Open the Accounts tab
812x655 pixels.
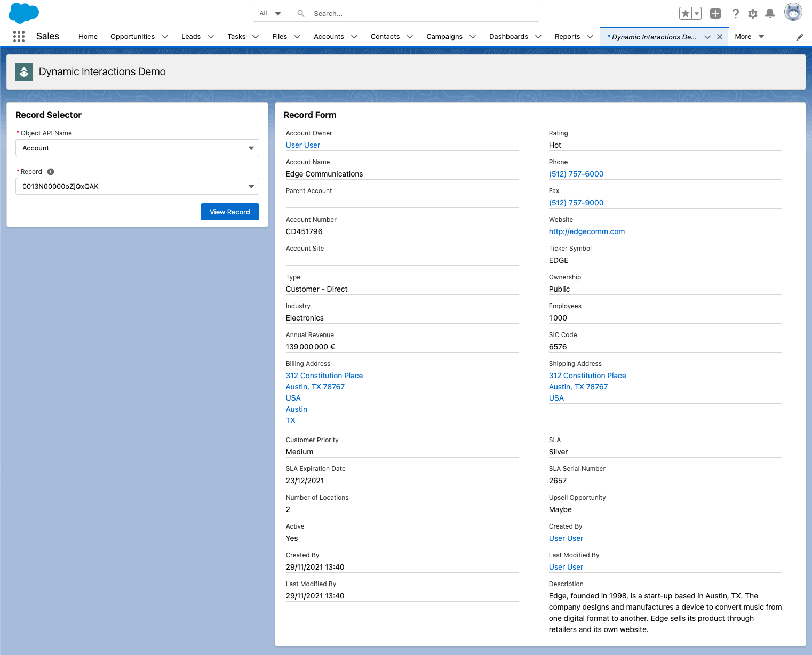329,37
